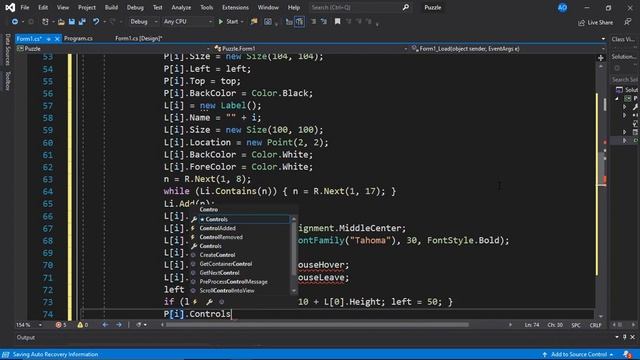Viewport: 640px width, 360px height.
Task: Pin the Output panel with pin icon
Action: [625, 337]
